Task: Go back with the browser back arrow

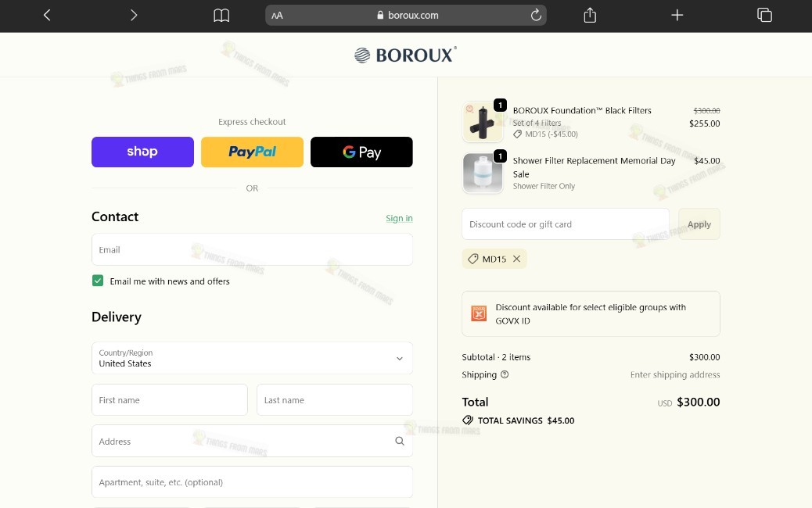Action: click(47, 15)
